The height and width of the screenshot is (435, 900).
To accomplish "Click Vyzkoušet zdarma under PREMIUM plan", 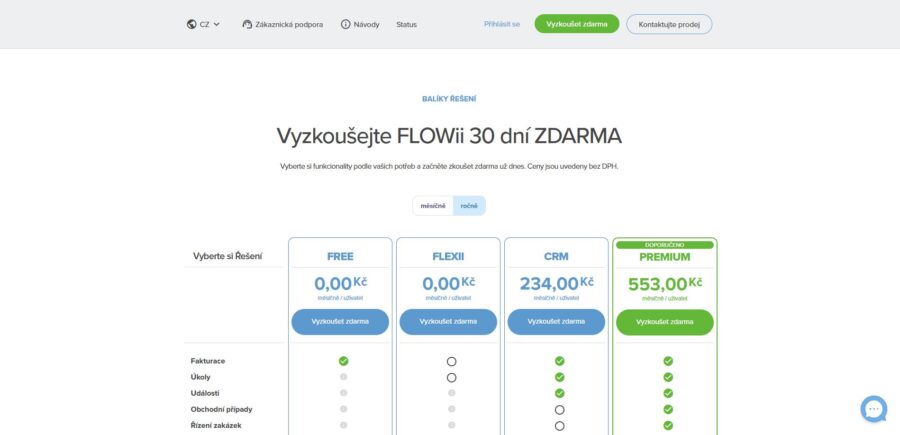I will [665, 322].
